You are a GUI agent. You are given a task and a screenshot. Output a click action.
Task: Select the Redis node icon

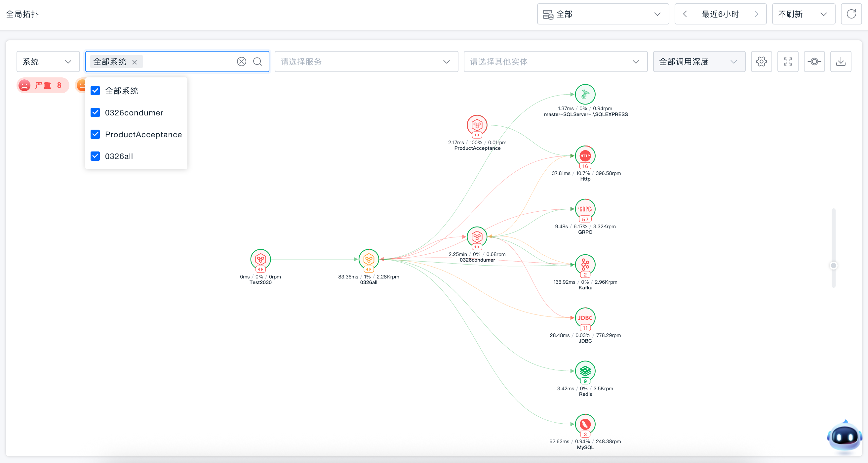click(585, 371)
